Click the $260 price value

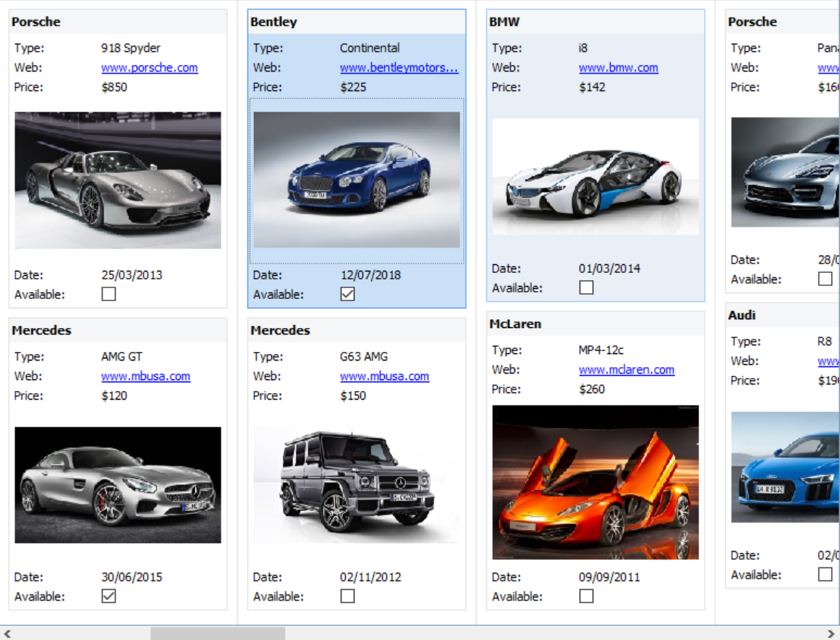592,390
